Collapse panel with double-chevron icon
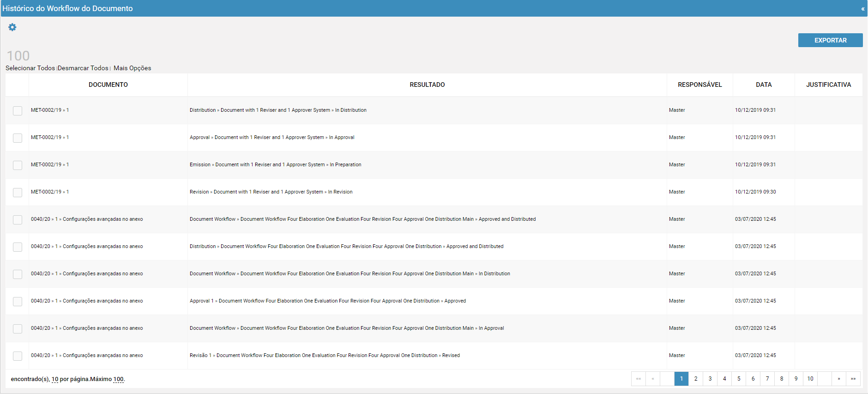 click(x=862, y=9)
